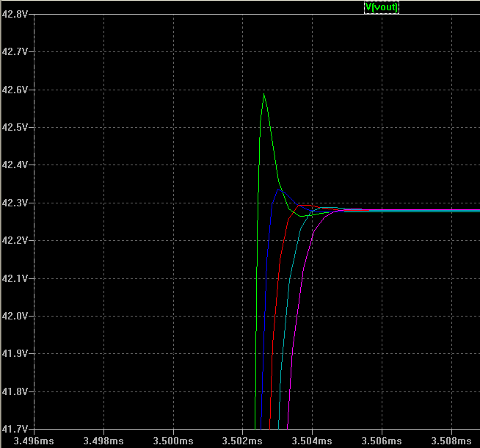This screenshot has height=448, width=480.
Task: Click the 3.500ms time axis label
Action: (173, 441)
